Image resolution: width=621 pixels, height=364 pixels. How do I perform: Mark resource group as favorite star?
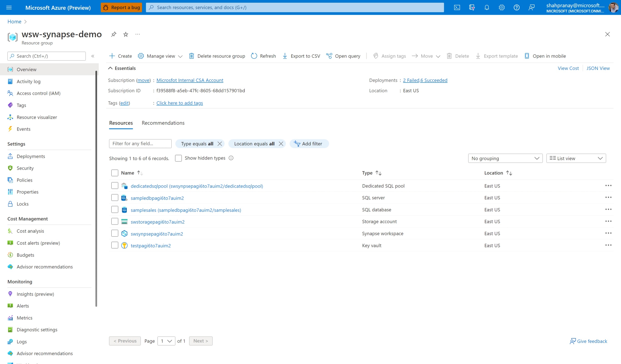[x=126, y=34]
